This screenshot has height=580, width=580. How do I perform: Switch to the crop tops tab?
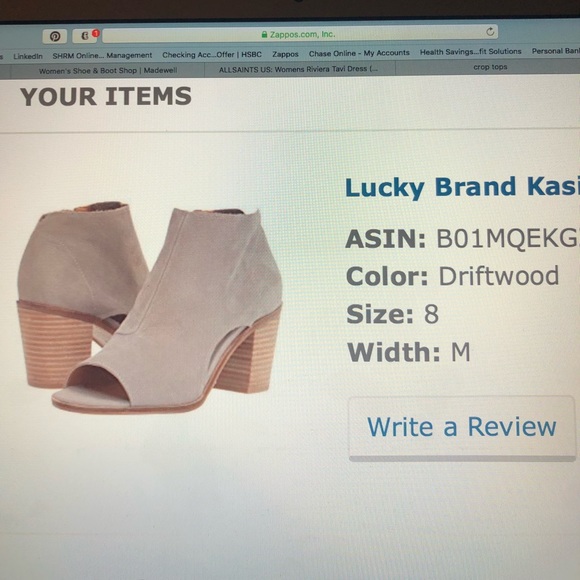[488, 67]
